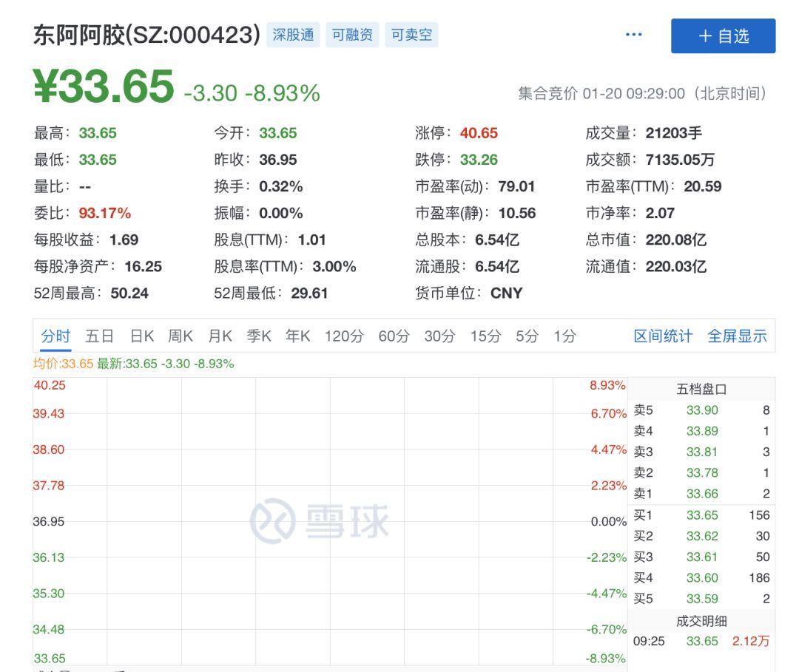Screen dimensions: 799x672
Task: Switch to the 五日 chart tab
Action: click(x=99, y=336)
